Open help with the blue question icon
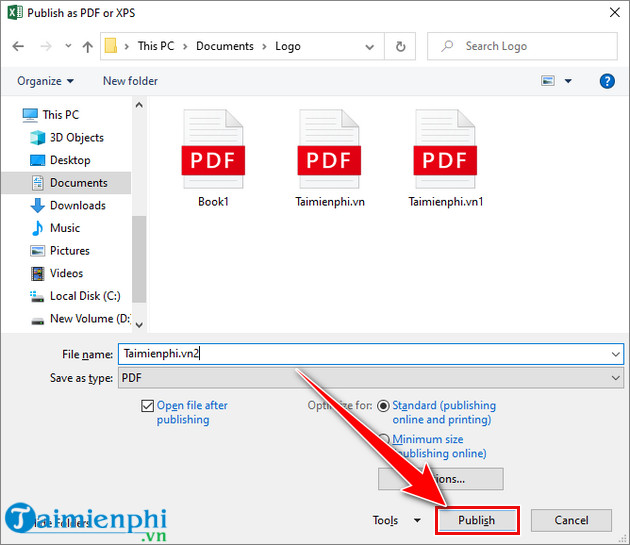 tap(607, 81)
